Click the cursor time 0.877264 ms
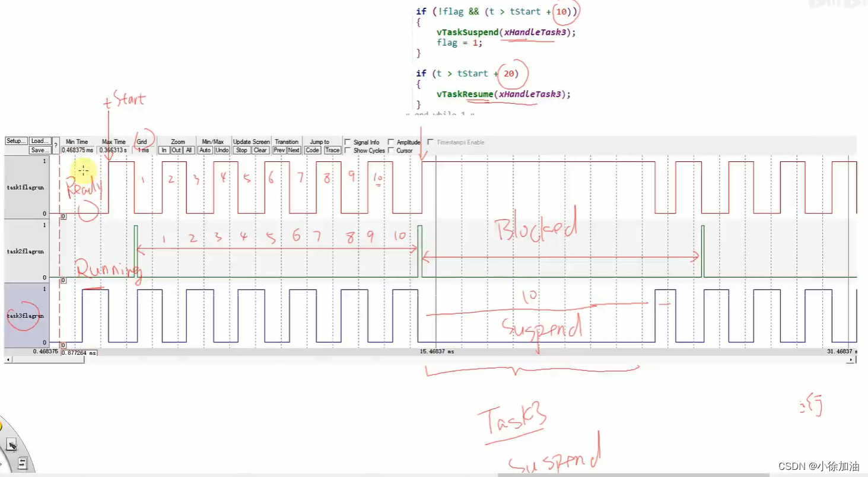 pyautogui.click(x=79, y=352)
